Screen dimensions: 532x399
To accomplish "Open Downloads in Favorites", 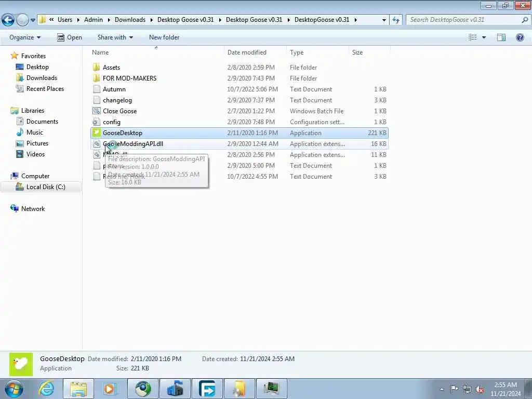I will 42,78.
